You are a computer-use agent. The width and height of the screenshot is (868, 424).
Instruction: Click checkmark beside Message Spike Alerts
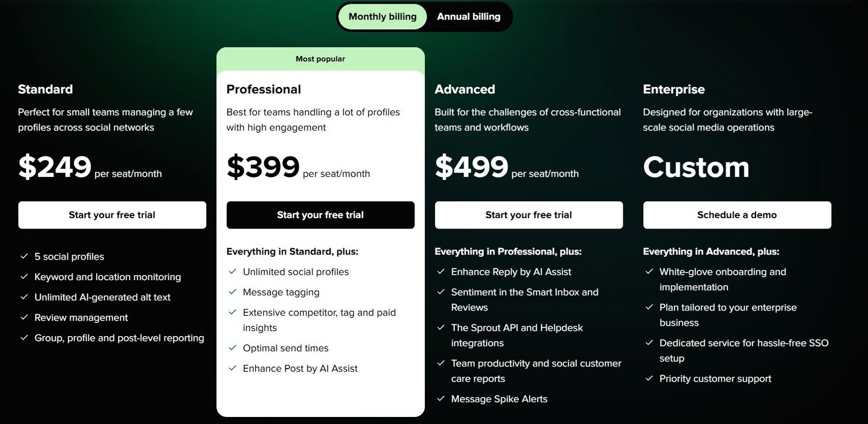(441, 399)
